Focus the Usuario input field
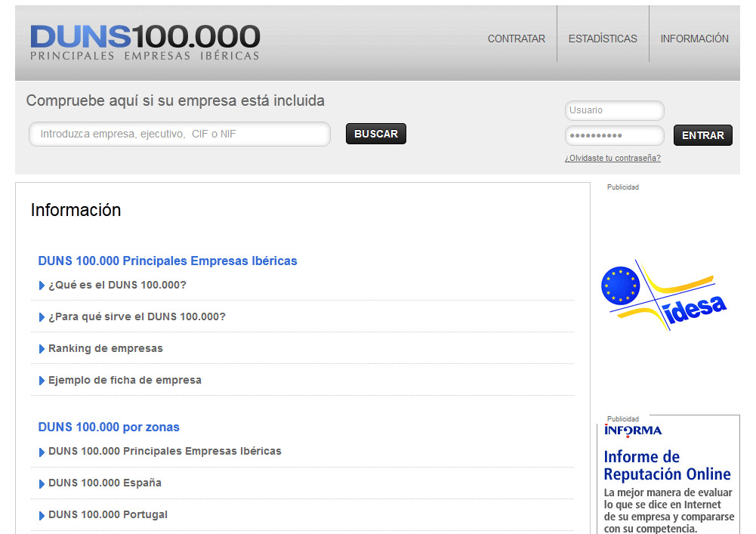The height and width of the screenshot is (534, 756). point(614,110)
